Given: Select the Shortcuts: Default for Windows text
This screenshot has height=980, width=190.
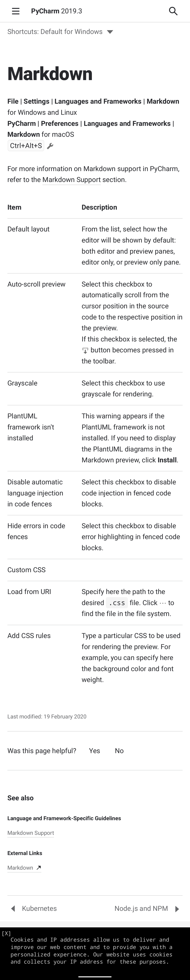Looking at the screenshot, I should pos(55,32).
